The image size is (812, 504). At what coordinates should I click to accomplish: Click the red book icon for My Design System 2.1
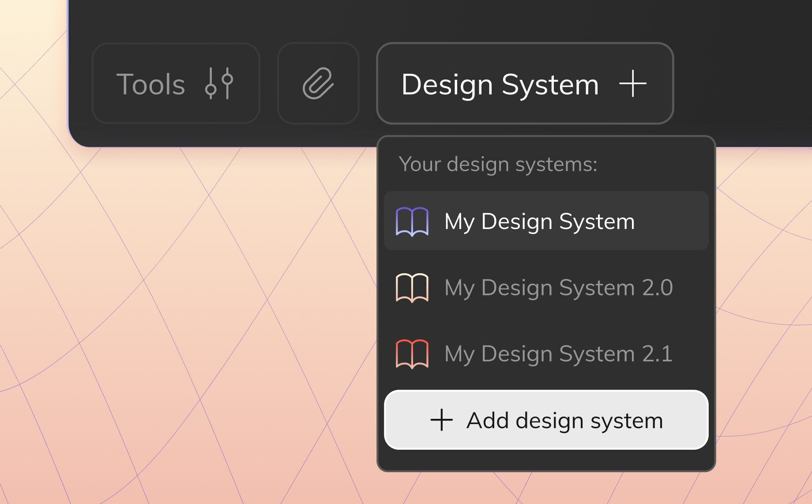412,354
